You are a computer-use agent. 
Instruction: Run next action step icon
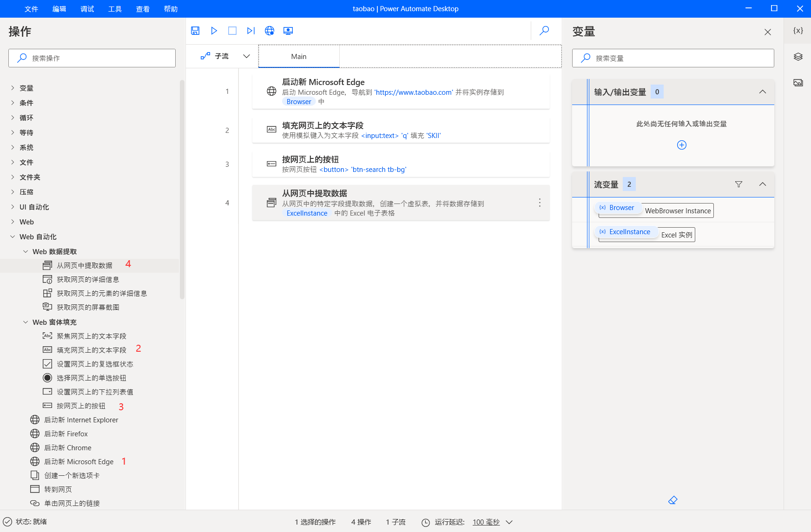pyautogui.click(x=251, y=31)
